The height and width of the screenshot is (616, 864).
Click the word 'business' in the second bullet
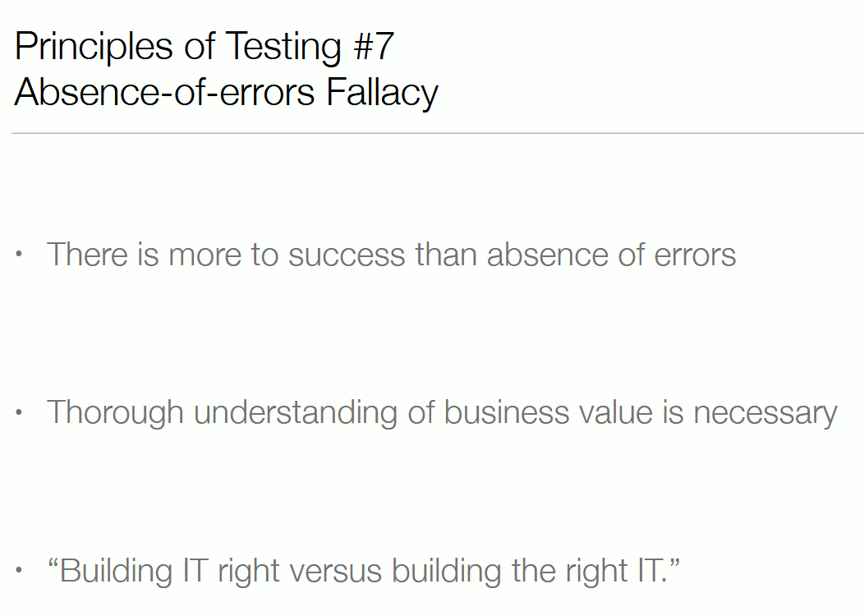click(507, 413)
